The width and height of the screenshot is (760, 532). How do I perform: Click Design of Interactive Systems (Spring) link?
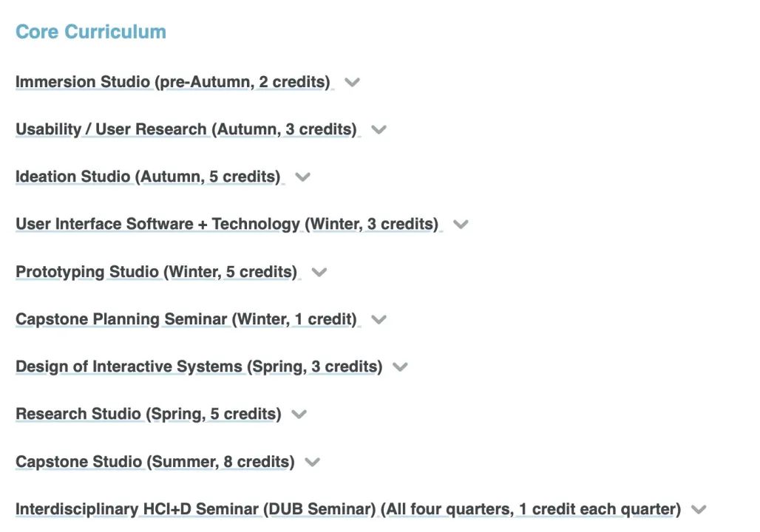[199, 366]
